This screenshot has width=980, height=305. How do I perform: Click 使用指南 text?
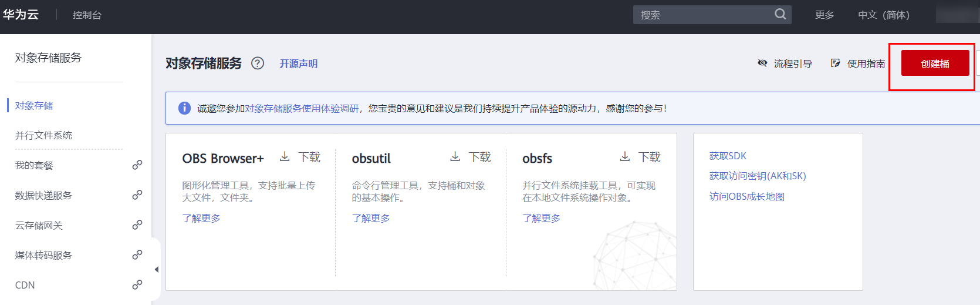(x=866, y=63)
